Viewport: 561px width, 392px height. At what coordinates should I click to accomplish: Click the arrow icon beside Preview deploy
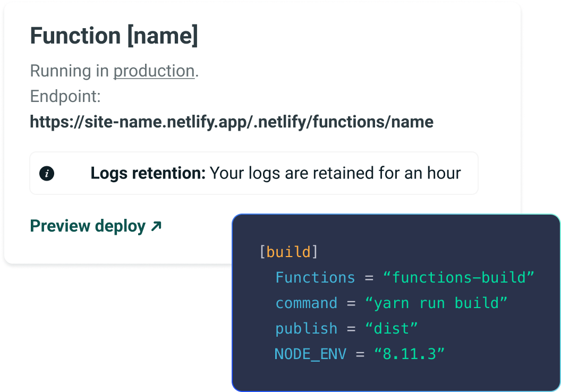coord(156,226)
